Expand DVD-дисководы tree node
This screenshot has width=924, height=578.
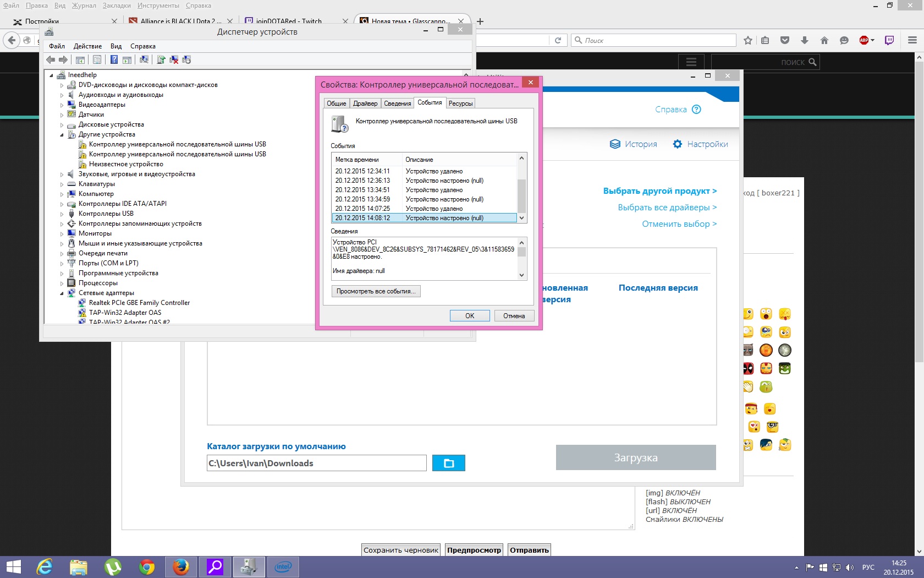click(62, 85)
